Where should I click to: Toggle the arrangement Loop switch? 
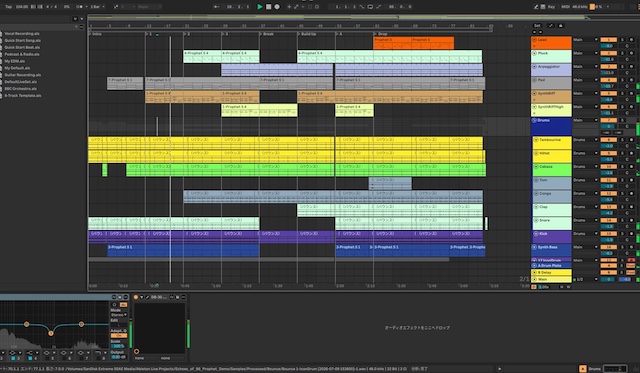pos(370,7)
